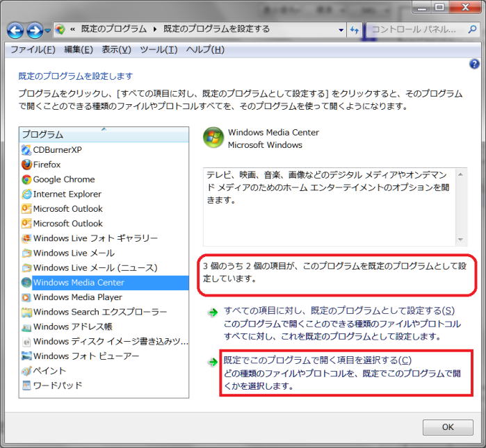
Task: Click description box scroll down arrow
Action: (460, 240)
